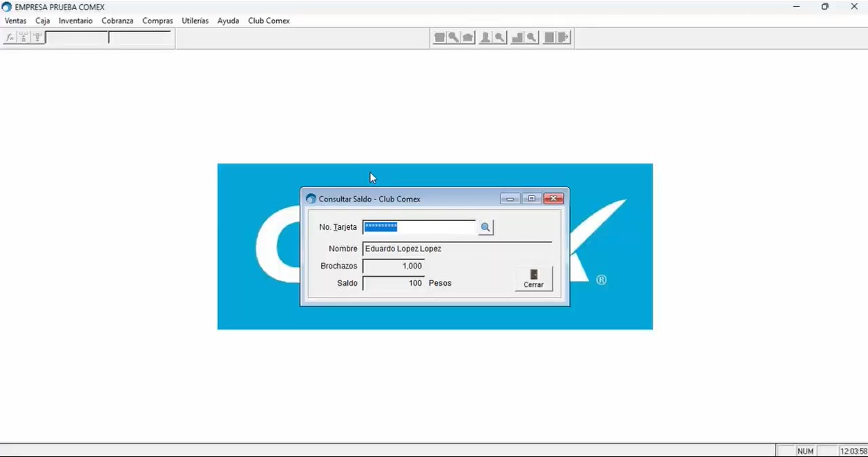
Task: Click the exit arrow toolbar icon
Action: click(x=564, y=38)
